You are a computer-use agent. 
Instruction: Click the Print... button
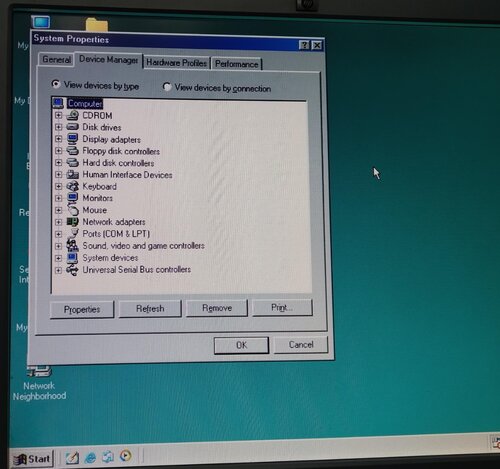point(282,307)
